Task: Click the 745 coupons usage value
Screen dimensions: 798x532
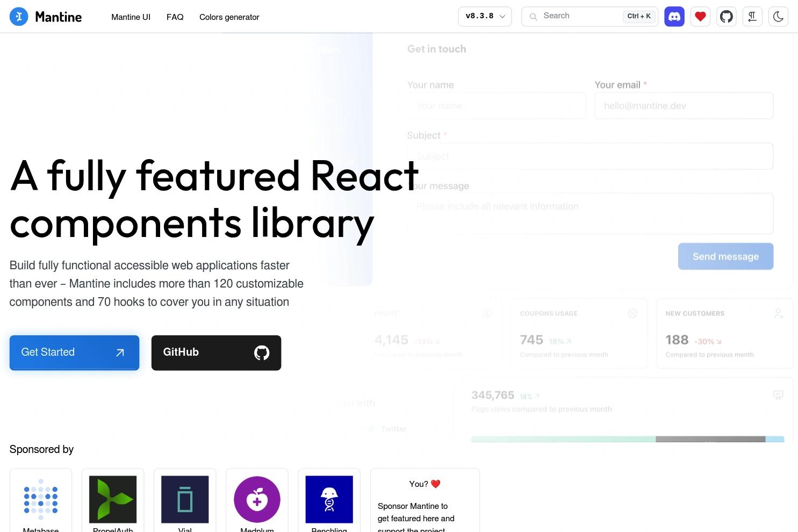Action: click(531, 340)
